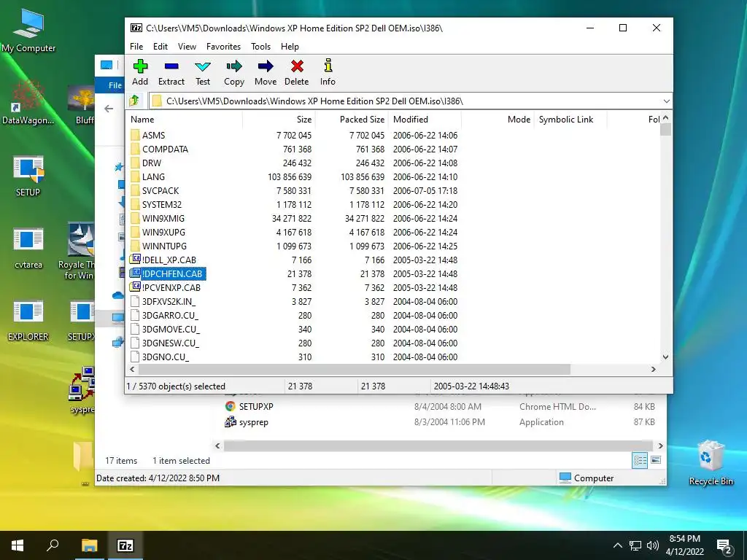Image resolution: width=747 pixels, height=560 pixels.
Task: Select the ASMS folder icon
Action: [135, 135]
